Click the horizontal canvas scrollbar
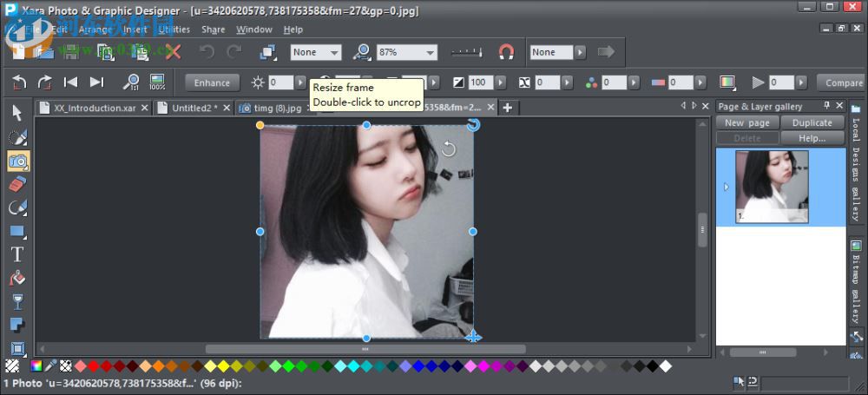Viewport: 868px width, 395px height. (365, 349)
